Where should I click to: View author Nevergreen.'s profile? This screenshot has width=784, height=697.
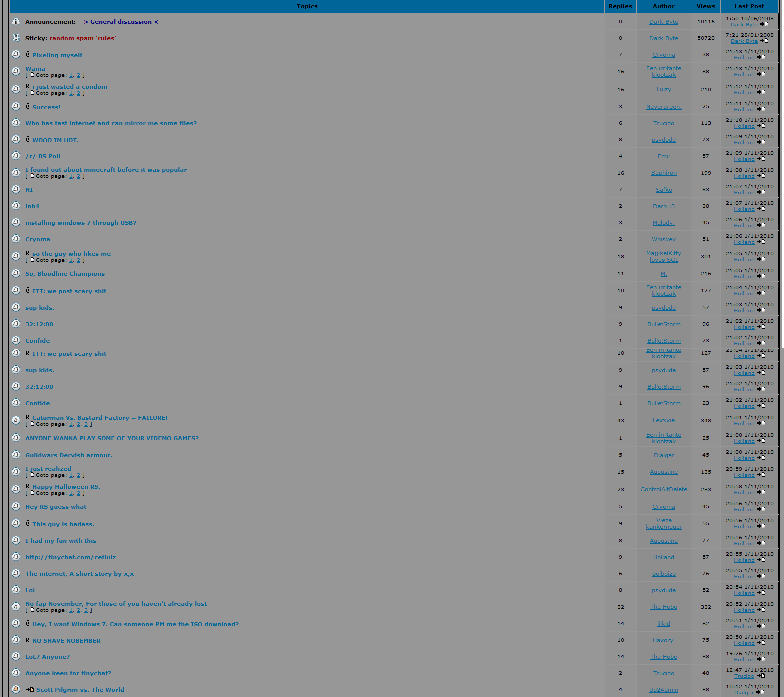[664, 107]
